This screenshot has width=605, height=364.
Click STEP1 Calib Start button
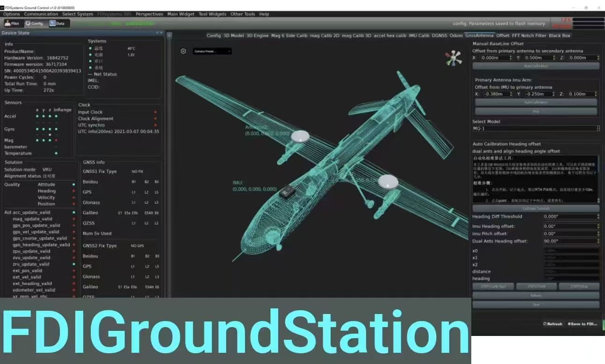(493, 286)
